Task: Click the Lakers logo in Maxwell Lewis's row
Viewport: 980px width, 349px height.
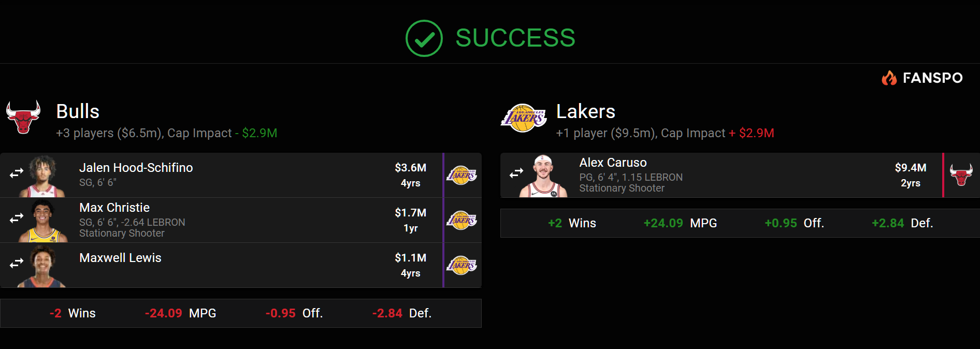Action: tap(462, 265)
